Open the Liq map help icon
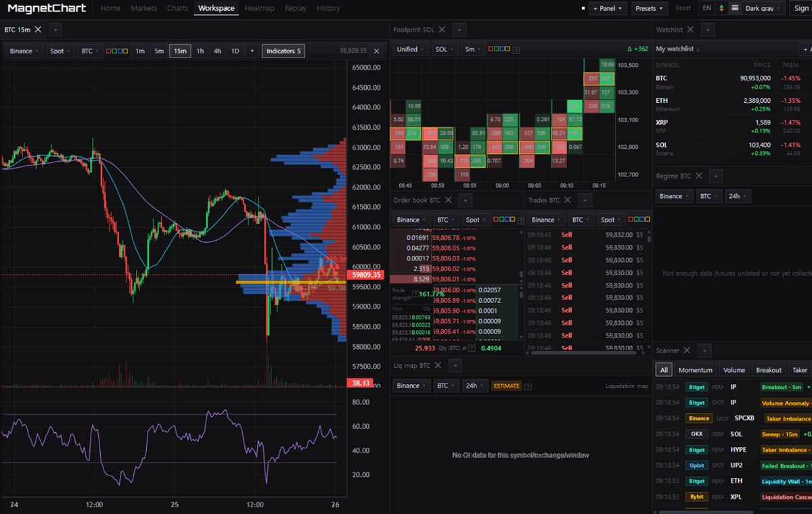This screenshot has width=812, height=514. (528, 386)
